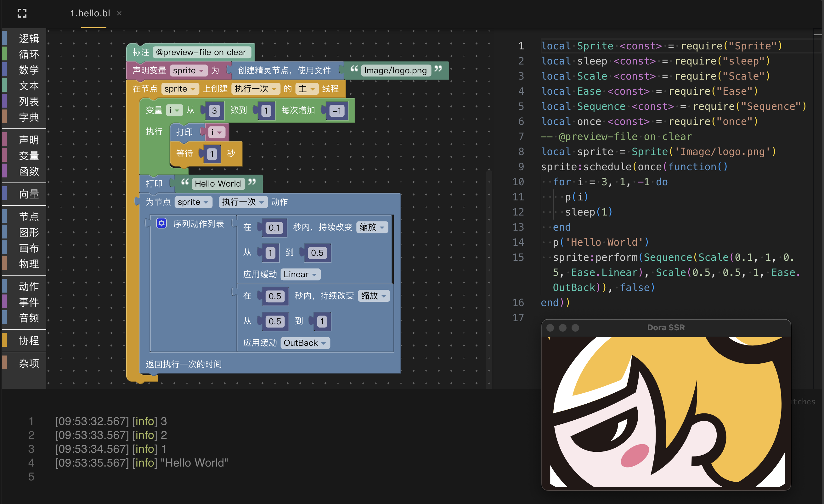Select the 1.hello.bl tab
This screenshot has width=824, height=504.
tap(90, 13)
